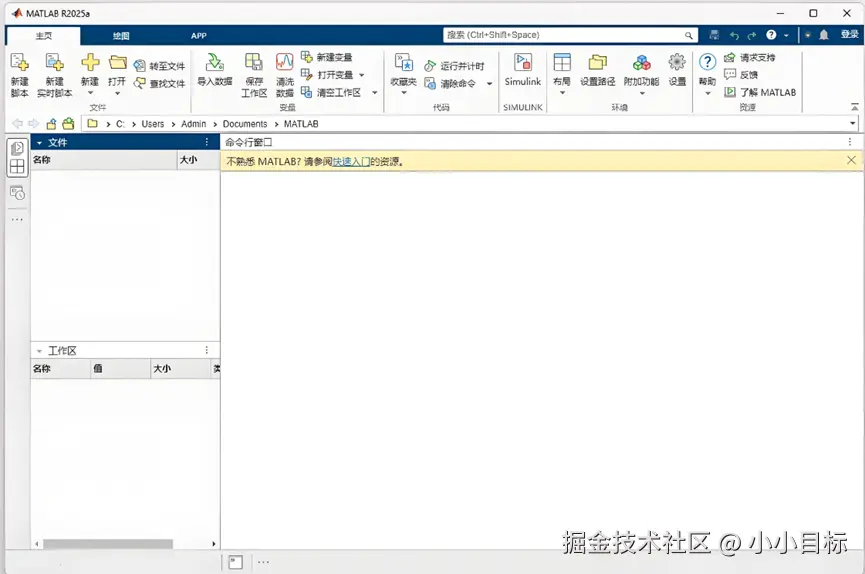Click the 快速入门 link
Viewport: 865px width, 574px height.
[x=351, y=162]
